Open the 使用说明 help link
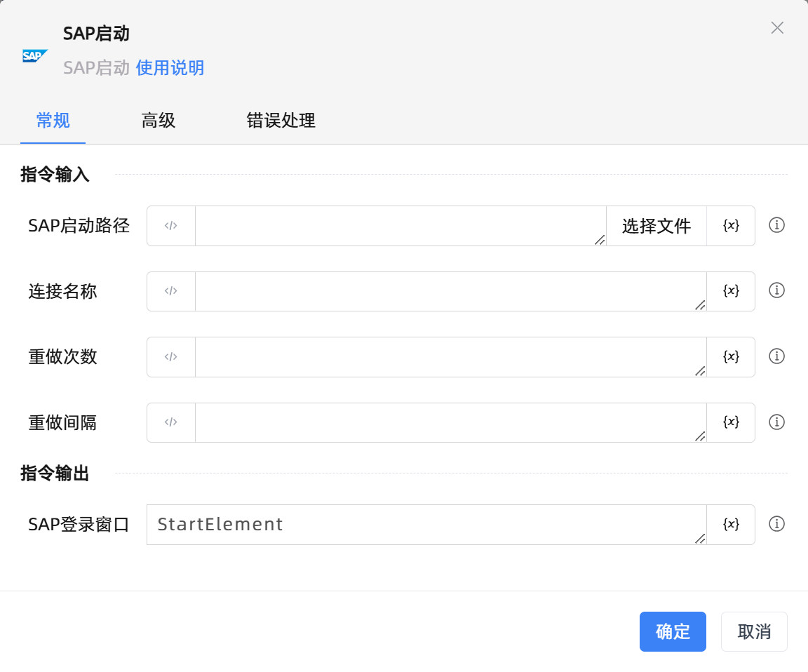This screenshot has width=808, height=672. tap(172, 67)
